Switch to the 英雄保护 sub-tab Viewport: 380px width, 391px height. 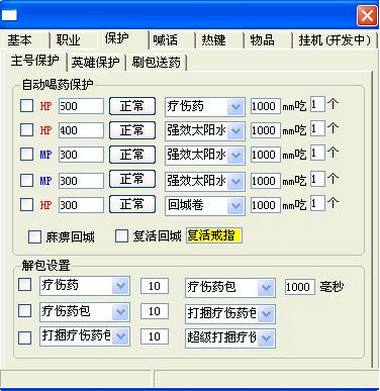(x=96, y=62)
